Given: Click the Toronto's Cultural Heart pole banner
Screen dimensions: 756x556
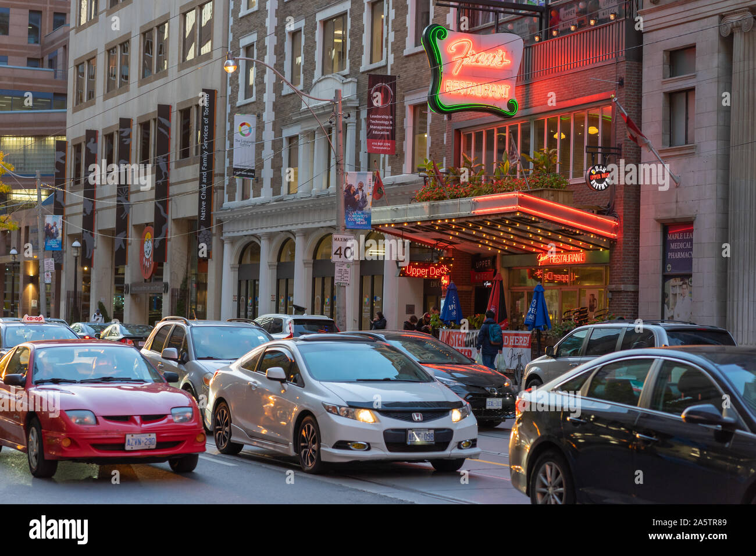Looking at the screenshot, I should pyautogui.click(x=358, y=200).
